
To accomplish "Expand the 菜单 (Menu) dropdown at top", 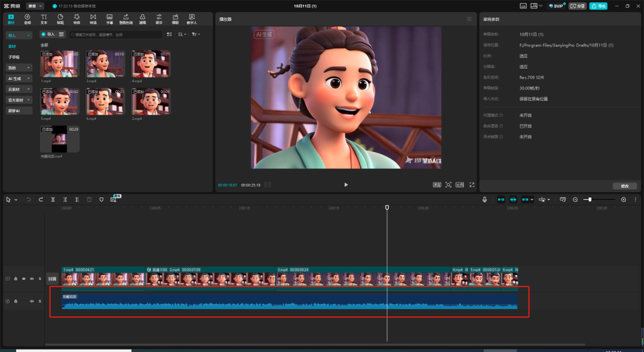I will point(35,6).
